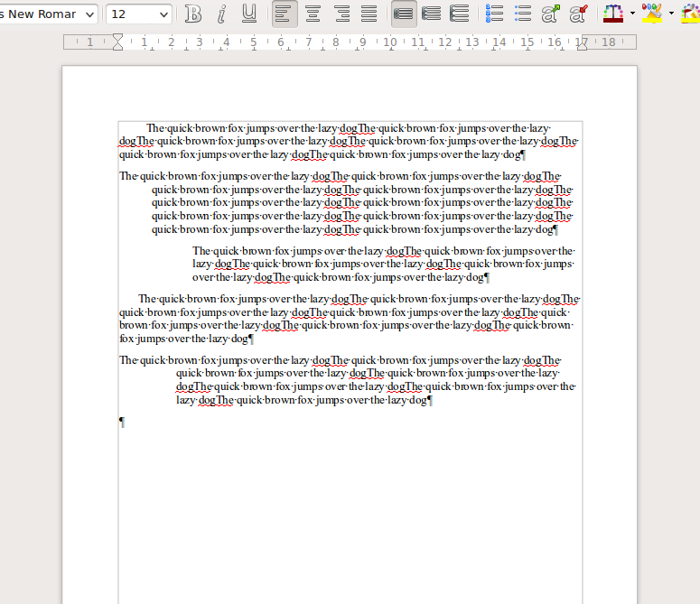Open the font name dropdown
700x604 pixels.
pyautogui.click(x=89, y=14)
